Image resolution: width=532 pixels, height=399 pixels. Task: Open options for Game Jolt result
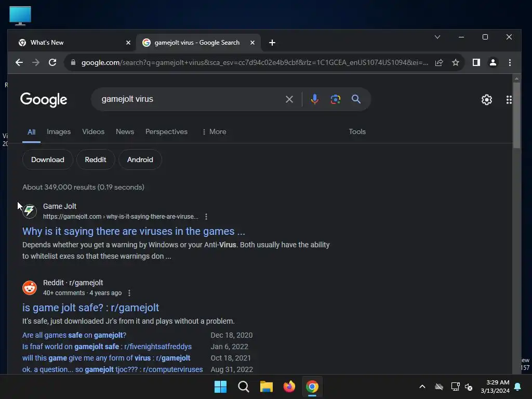[x=206, y=217]
